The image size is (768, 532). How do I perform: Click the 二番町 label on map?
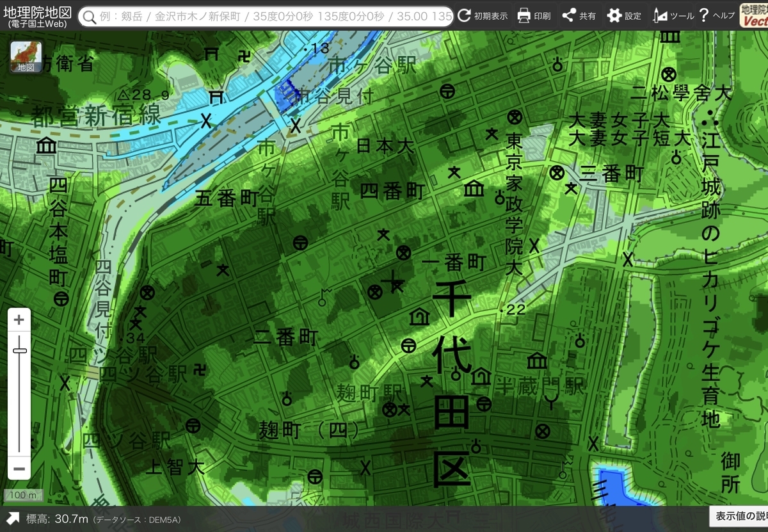285,337
